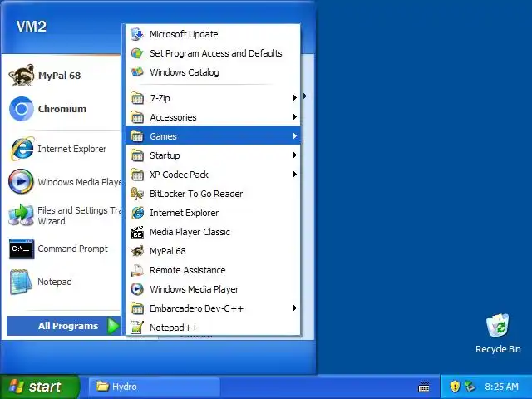The width and height of the screenshot is (532, 399).
Task: Open Notepad from recent programs
Action: [x=61, y=282]
